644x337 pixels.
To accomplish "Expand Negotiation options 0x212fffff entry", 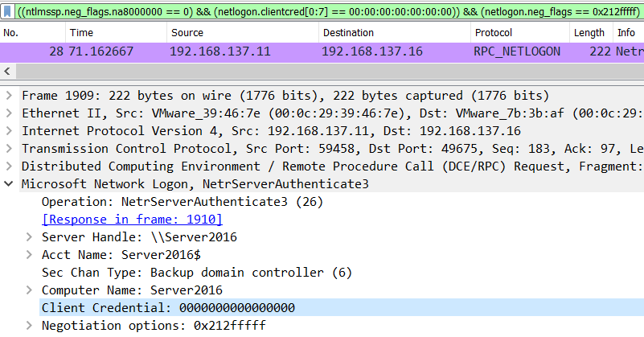I will 29,326.
